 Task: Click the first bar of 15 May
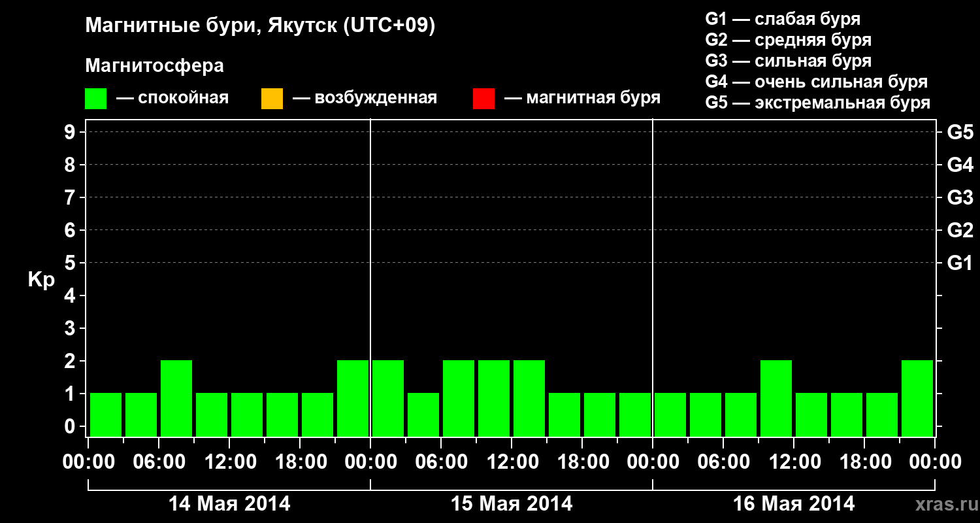pos(388,398)
